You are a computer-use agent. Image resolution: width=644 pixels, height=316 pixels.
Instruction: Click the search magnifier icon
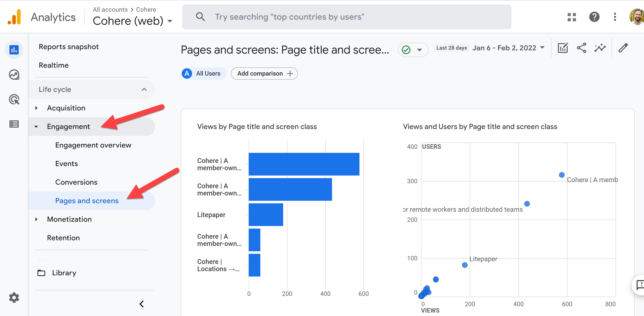200,17
